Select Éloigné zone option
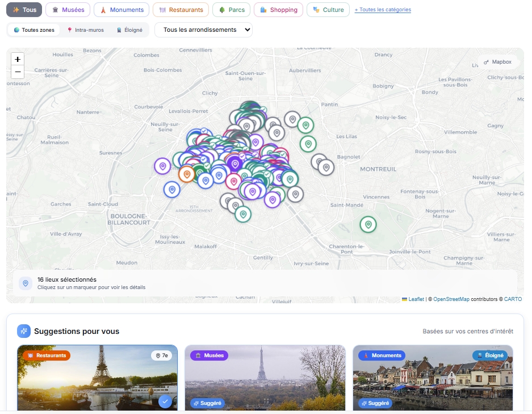The width and height of the screenshot is (532, 414). click(129, 30)
